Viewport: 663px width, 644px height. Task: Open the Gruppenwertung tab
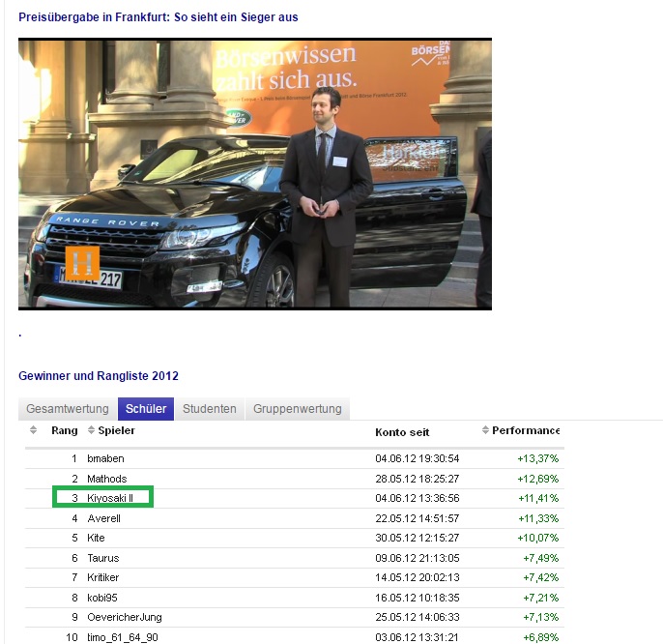298,409
